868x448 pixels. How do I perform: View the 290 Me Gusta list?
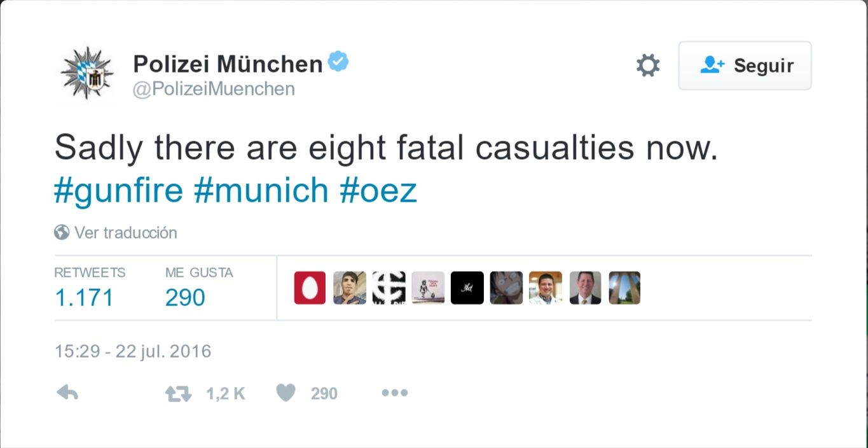[x=185, y=297]
